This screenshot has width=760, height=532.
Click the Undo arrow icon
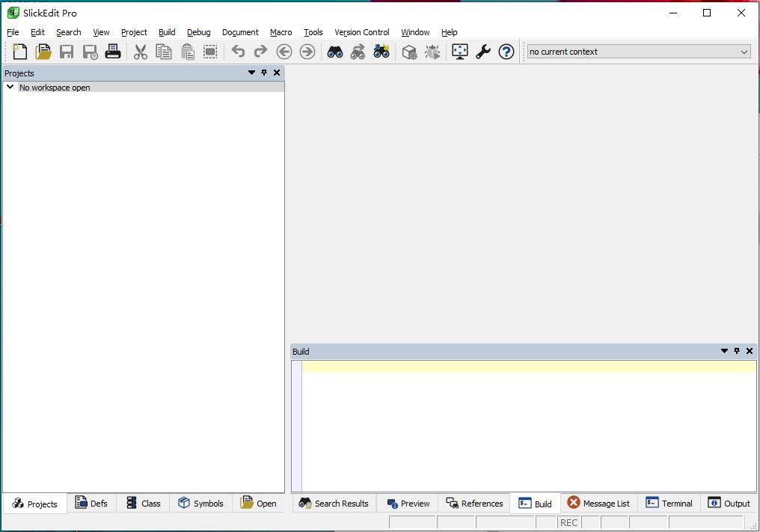point(238,52)
